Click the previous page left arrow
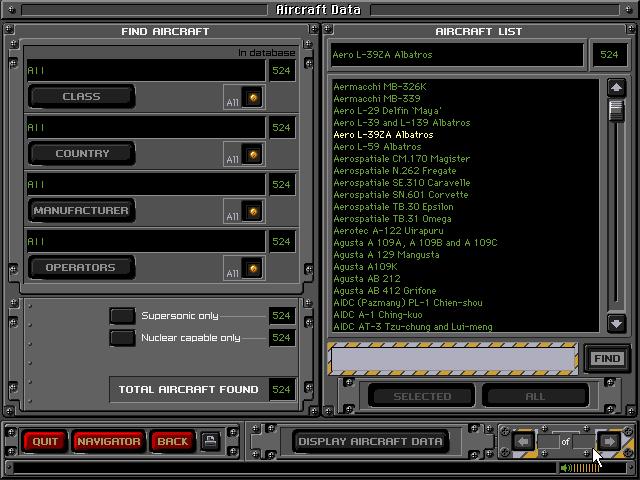This screenshot has width=640, height=480. [523, 441]
